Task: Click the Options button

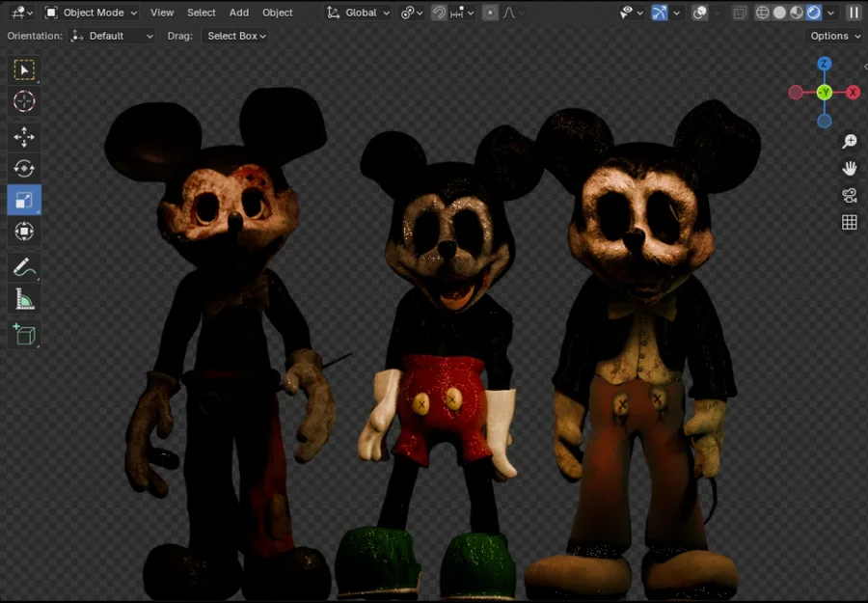Action: [x=834, y=36]
